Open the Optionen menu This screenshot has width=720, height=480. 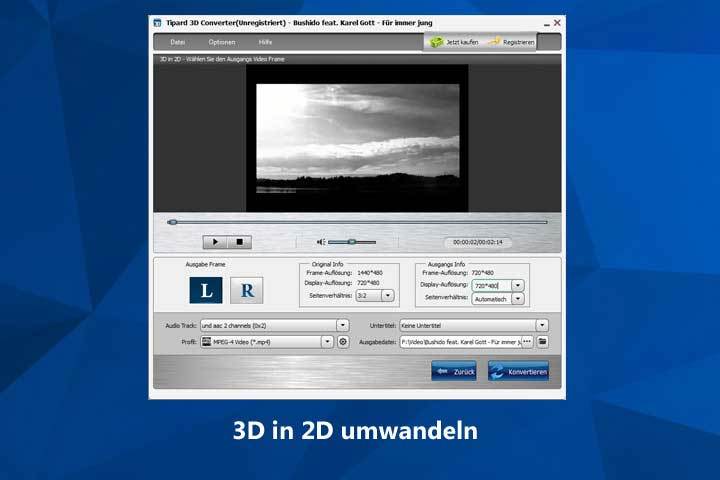[x=222, y=42]
